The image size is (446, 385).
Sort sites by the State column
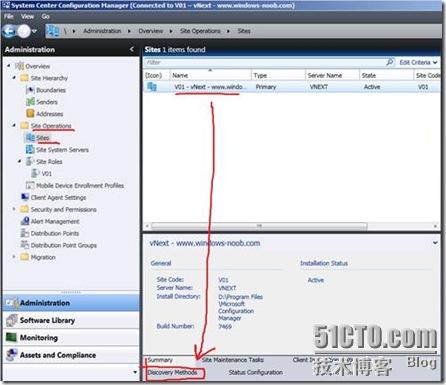(386, 75)
